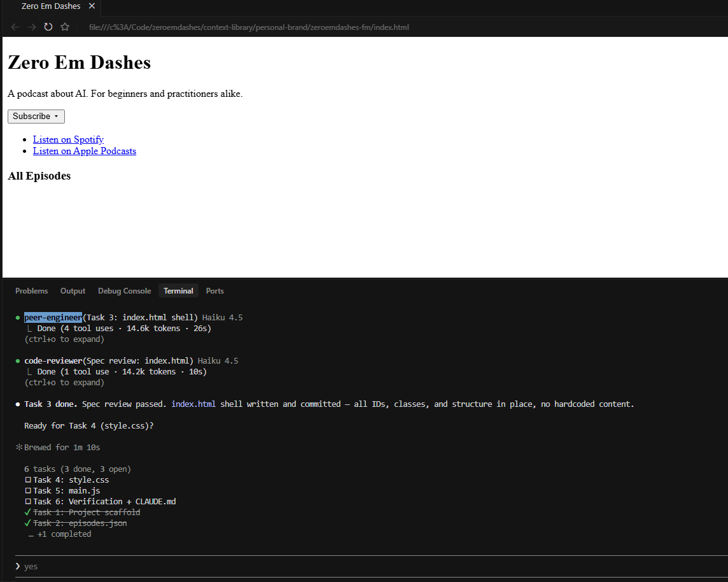The height and width of the screenshot is (582, 728).
Task: Click the '(ctrl+o to expand)' hint under code-reviewer
Action: (64, 382)
